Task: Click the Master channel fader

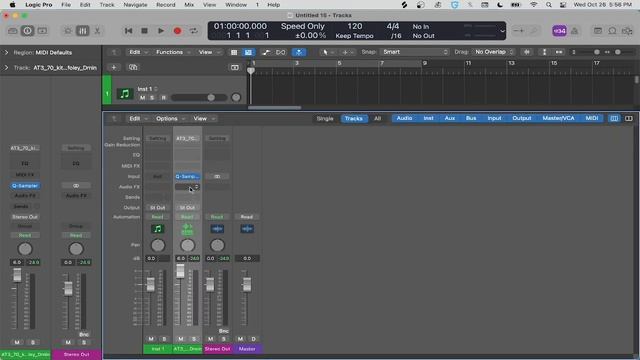Action: coord(247,284)
